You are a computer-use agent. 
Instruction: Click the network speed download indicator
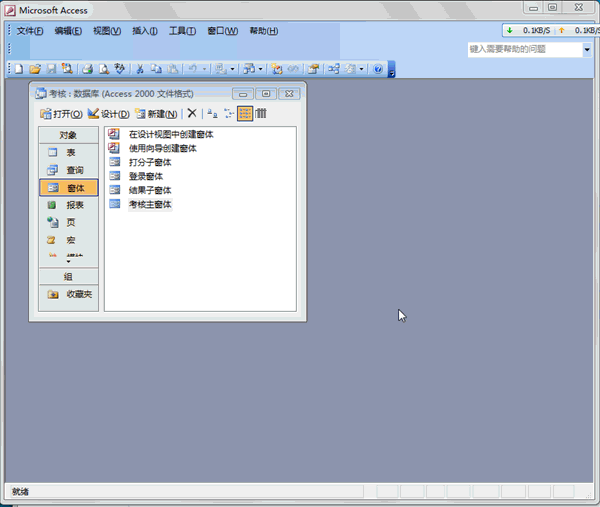528,30
